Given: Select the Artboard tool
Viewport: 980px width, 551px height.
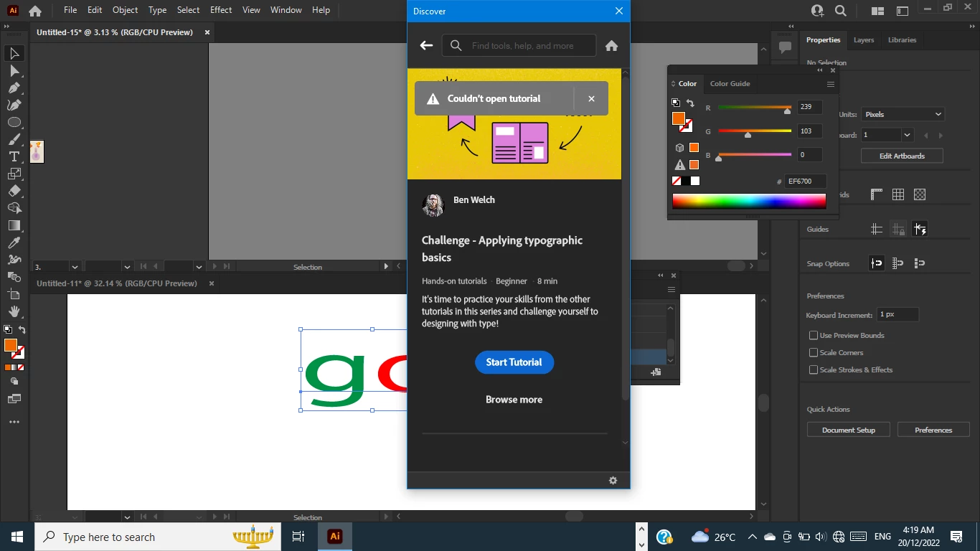Looking at the screenshot, I should pyautogui.click(x=14, y=295).
